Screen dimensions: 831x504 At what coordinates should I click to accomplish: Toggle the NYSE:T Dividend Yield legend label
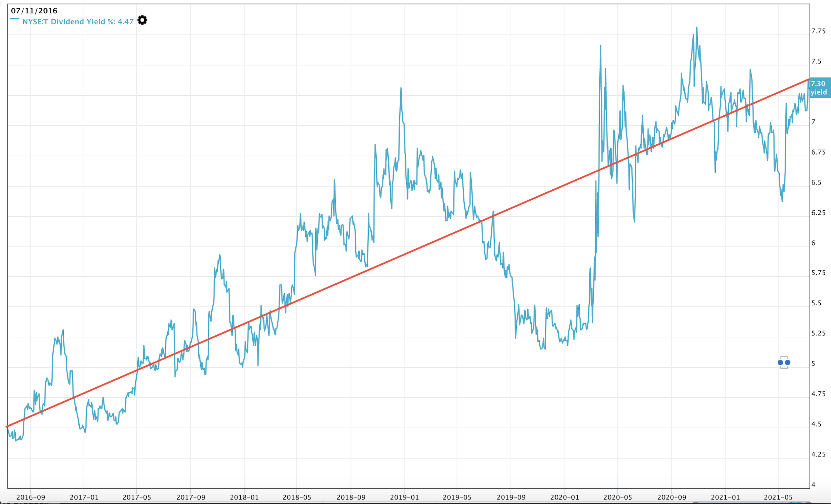pos(78,22)
